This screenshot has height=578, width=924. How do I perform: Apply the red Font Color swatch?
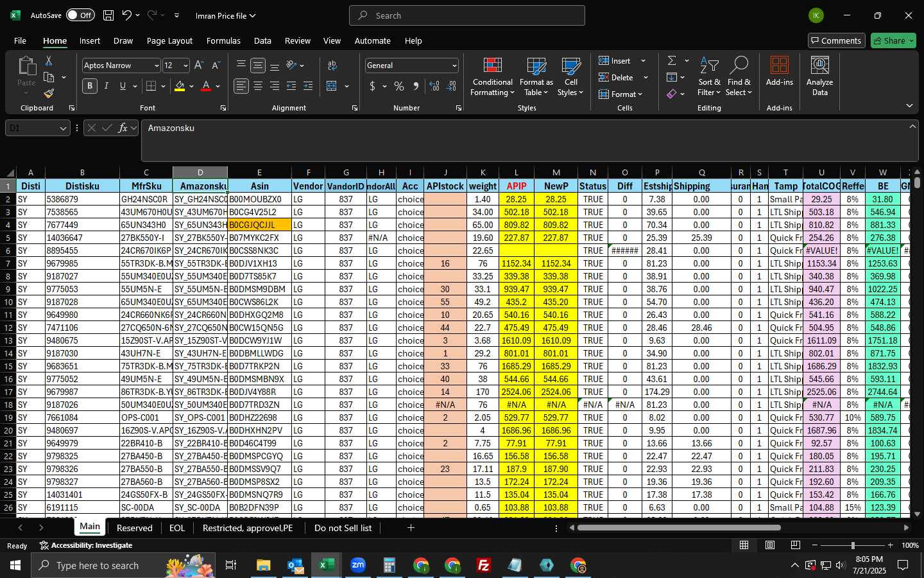click(206, 86)
